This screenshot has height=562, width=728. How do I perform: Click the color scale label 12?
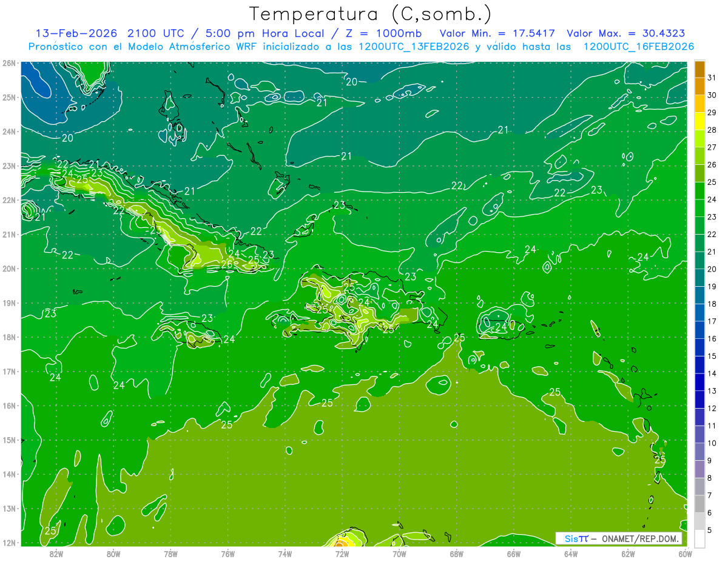(712, 408)
